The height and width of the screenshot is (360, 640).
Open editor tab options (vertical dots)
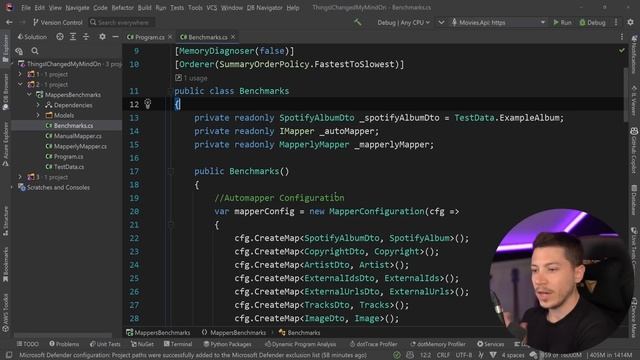tap(622, 37)
